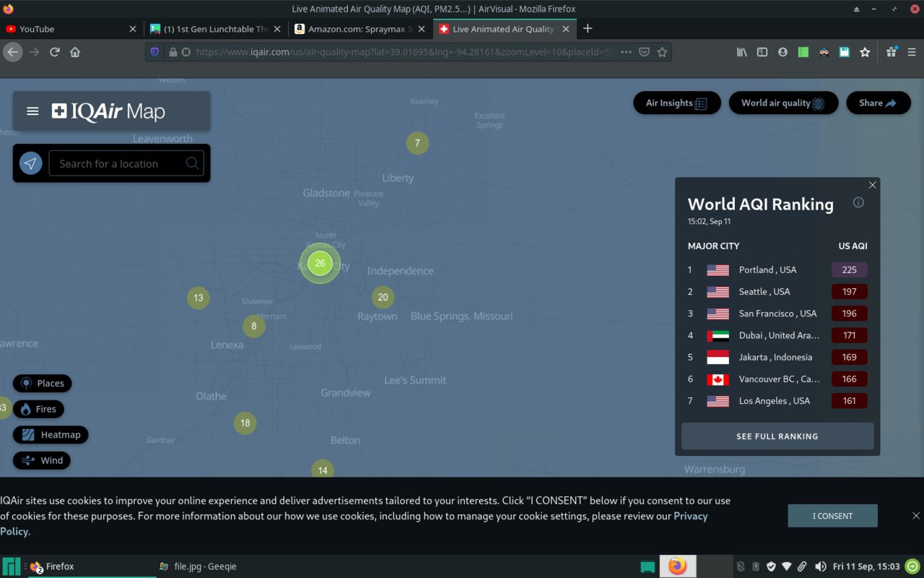
Task: Click the site security padlock icon
Action: point(173,52)
